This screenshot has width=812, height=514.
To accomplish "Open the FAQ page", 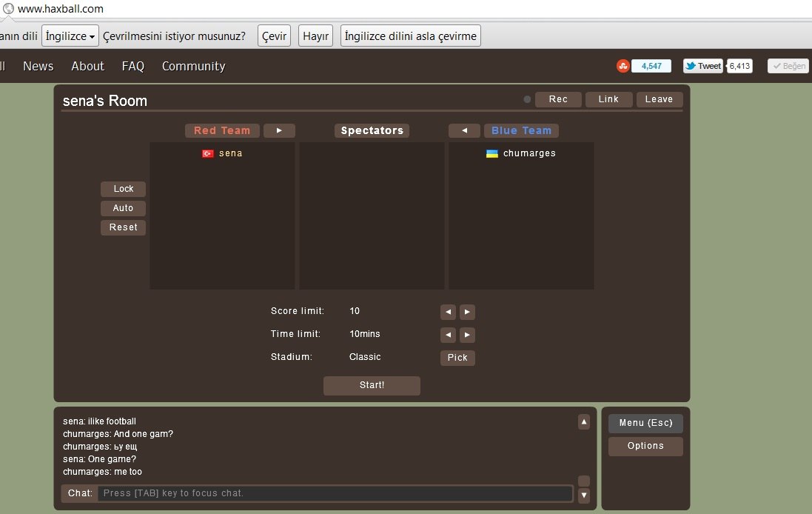I will tap(133, 67).
